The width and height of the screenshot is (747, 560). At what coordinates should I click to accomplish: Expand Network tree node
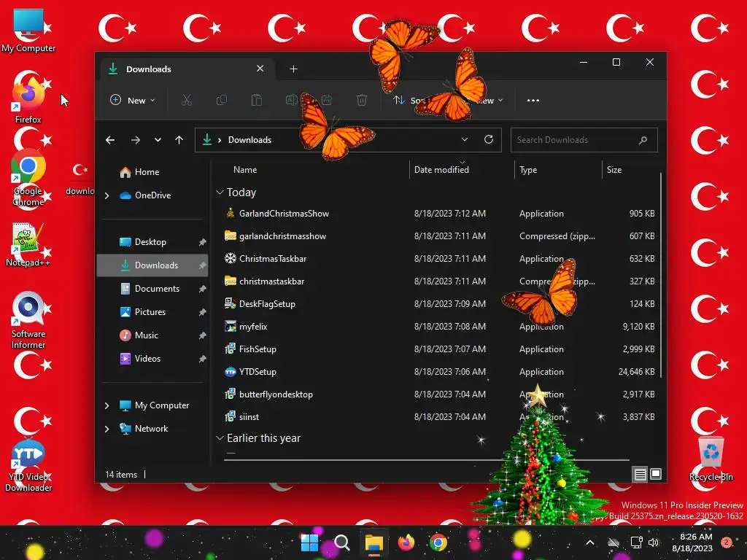coord(107,429)
